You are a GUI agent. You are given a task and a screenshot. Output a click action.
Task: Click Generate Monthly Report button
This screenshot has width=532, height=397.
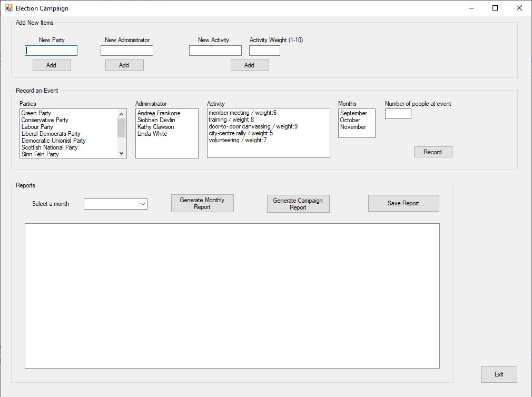coord(202,203)
